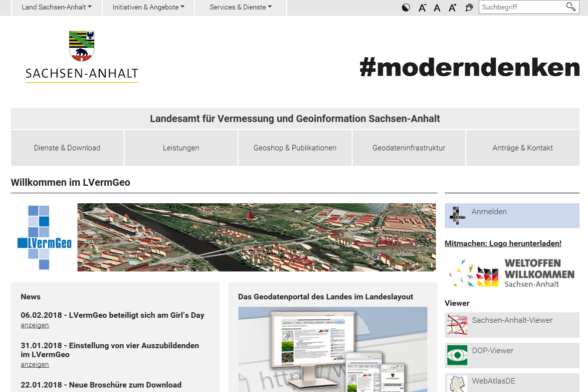Reset font size with normal A icon

[437, 8]
